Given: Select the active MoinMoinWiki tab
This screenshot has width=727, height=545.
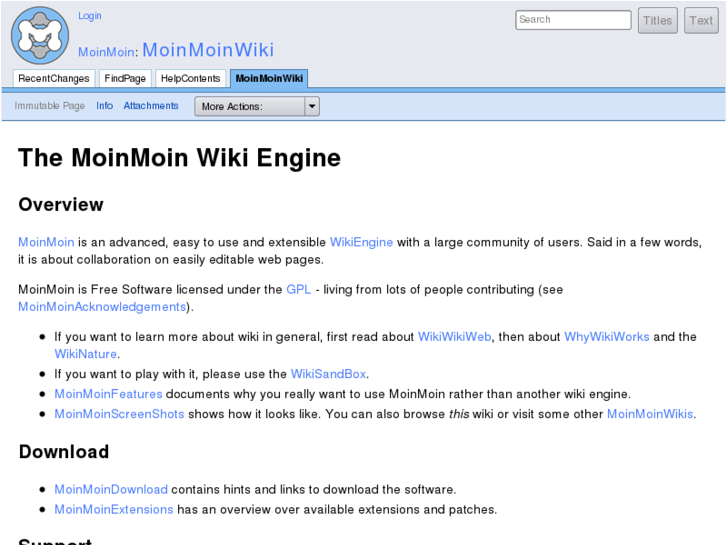Looking at the screenshot, I should click(x=269, y=78).
